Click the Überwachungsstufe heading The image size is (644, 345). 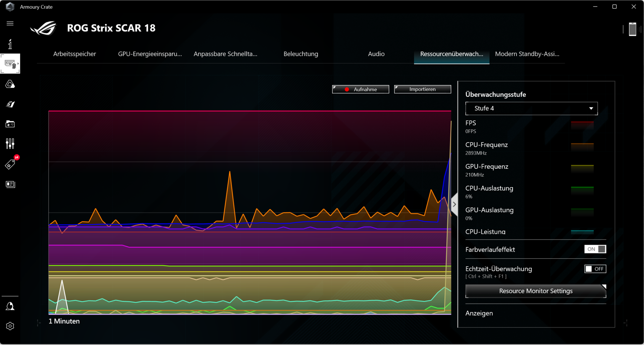point(495,94)
